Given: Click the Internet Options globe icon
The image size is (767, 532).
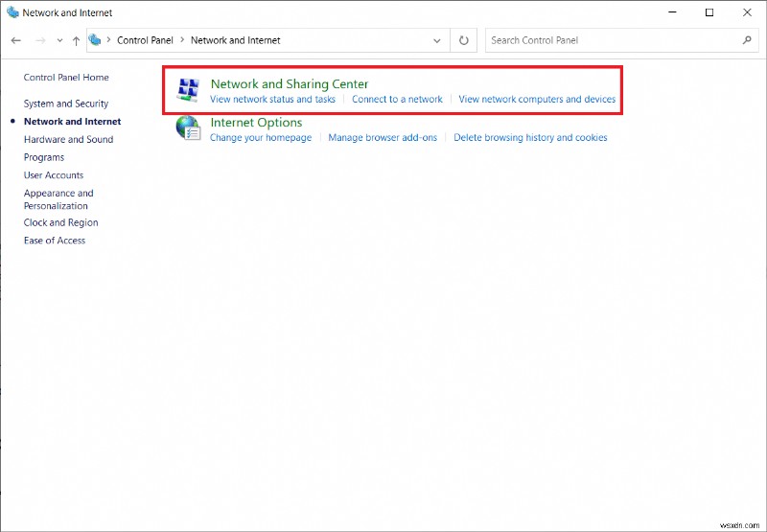Looking at the screenshot, I should [x=188, y=128].
